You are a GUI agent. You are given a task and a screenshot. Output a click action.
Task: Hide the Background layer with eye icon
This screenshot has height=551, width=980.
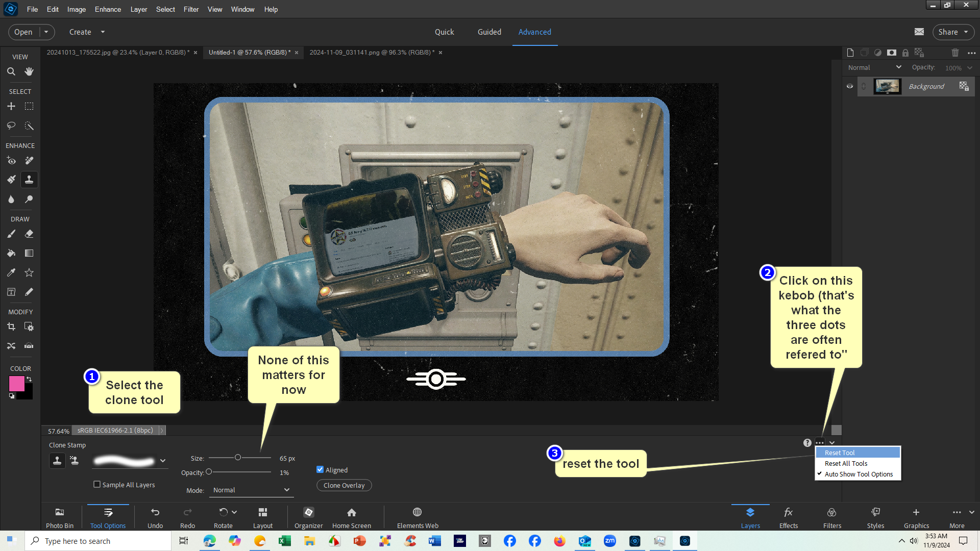(850, 86)
